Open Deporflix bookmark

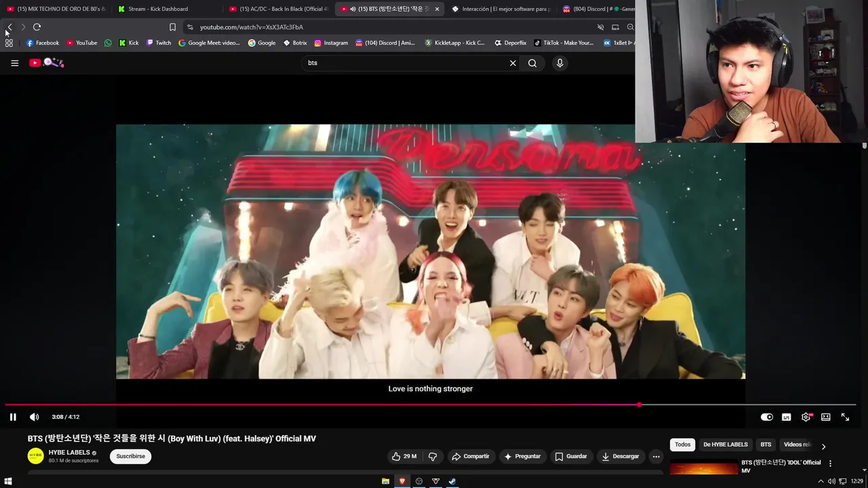(510, 43)
